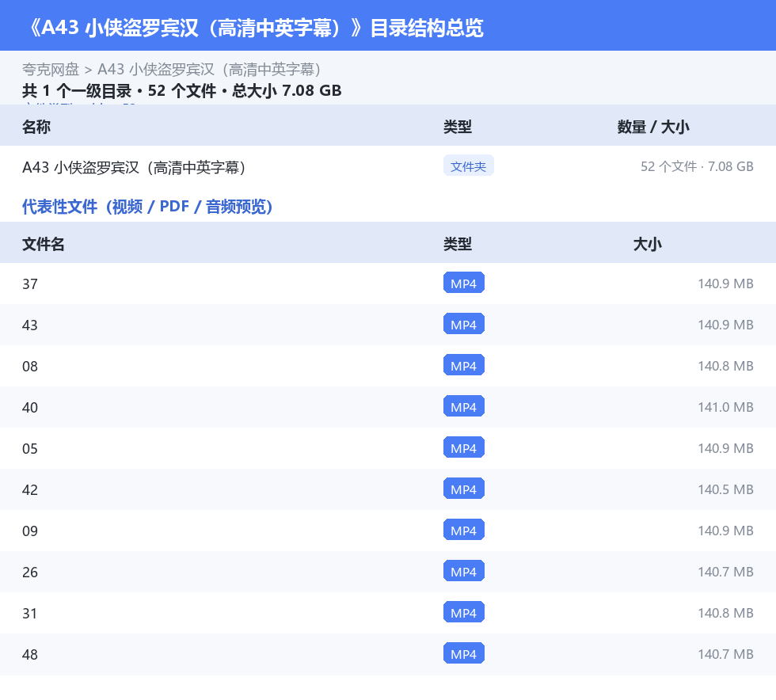
Task: Click the MP4 badge for file 08
Action: (x=464, y=365)
